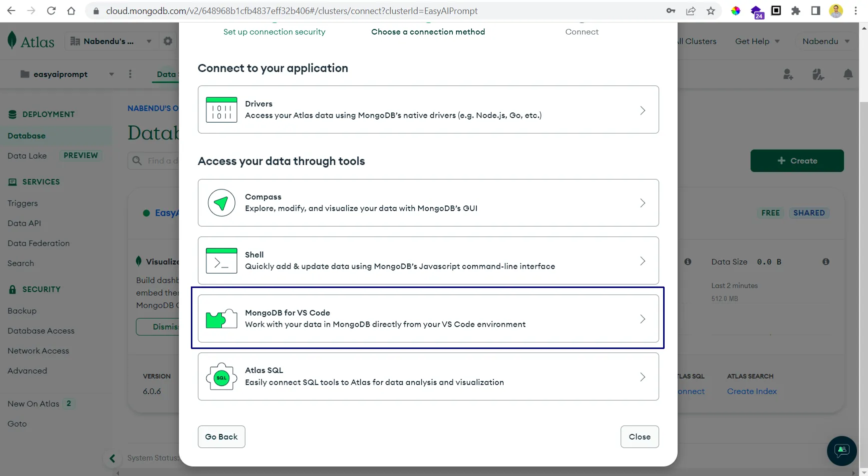868x476 pixels.
Task: Share this page from address bar
Action: (x=691, y=10)
